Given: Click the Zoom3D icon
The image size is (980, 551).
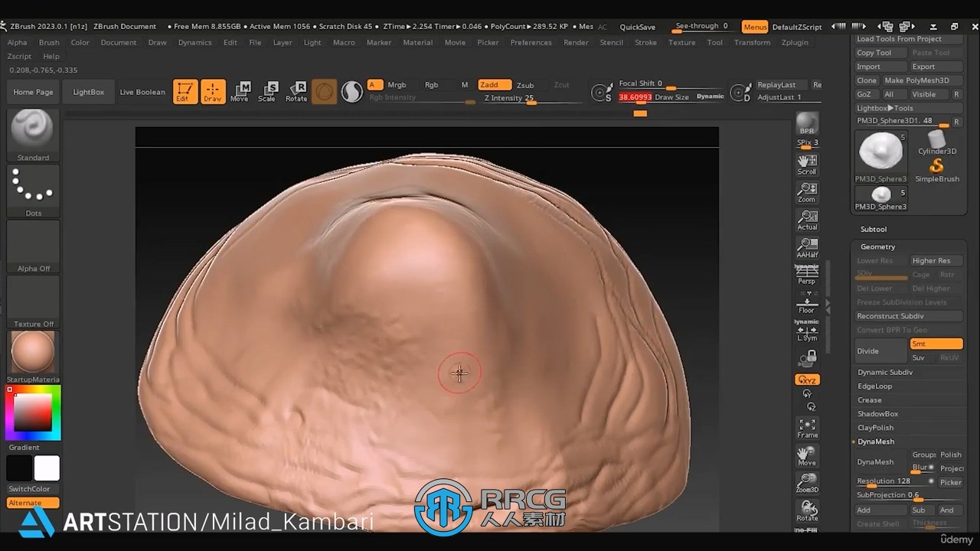Looking at the screenshot, I should (807, 484).
